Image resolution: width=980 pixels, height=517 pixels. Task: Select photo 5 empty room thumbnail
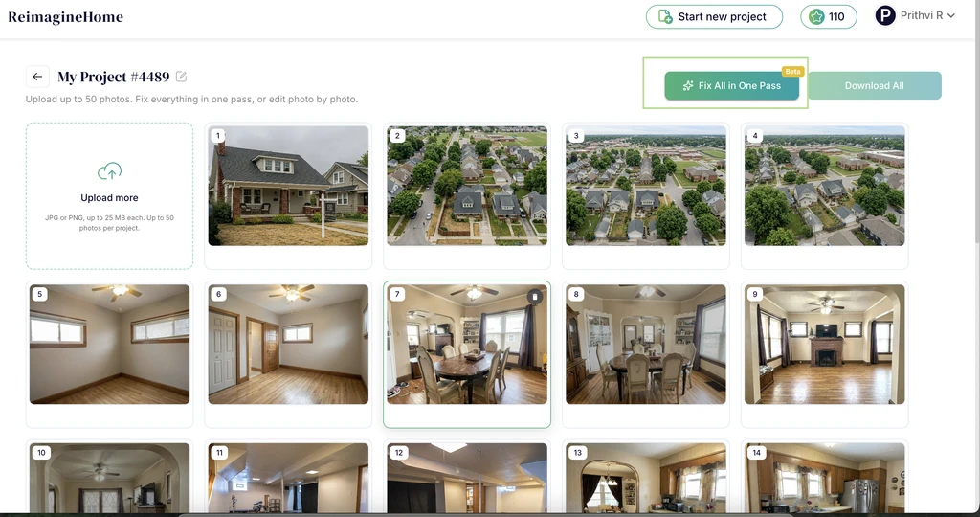click(x=109, y=344)
